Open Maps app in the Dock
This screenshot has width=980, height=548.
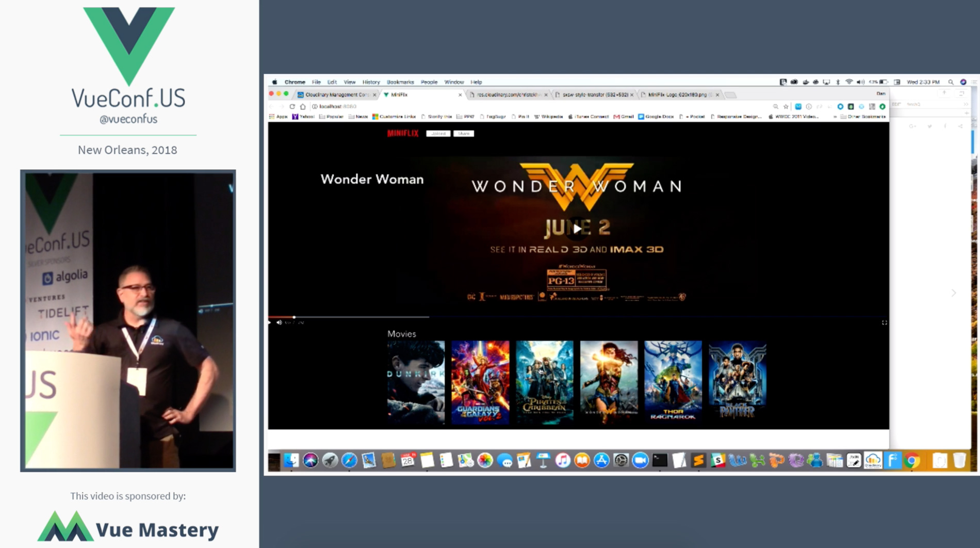tap(466, 460)
